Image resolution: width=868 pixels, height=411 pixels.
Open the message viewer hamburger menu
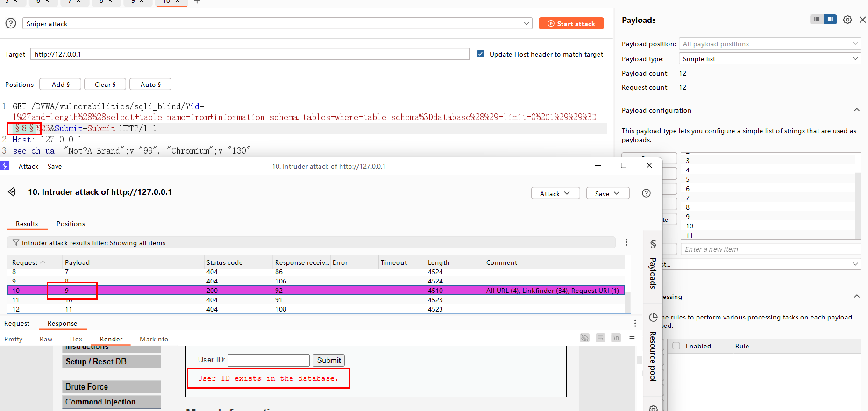pos(632,338)
